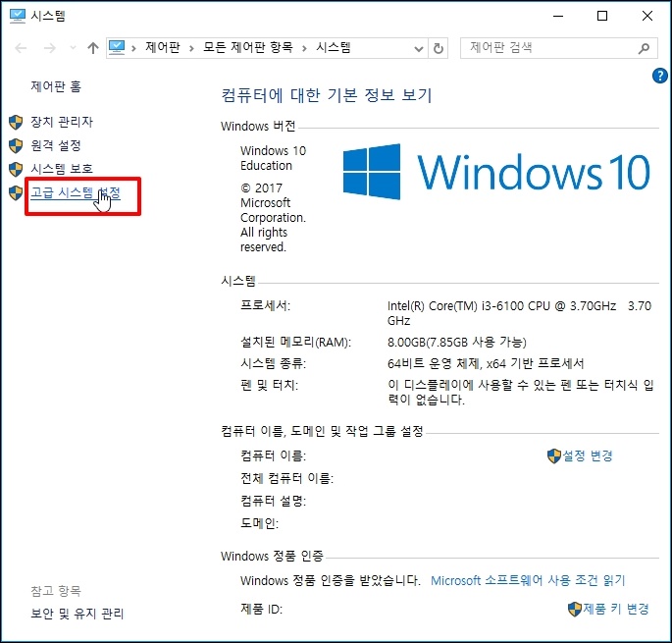Open 보안 및 유지 관리 link

pos(78,614)
